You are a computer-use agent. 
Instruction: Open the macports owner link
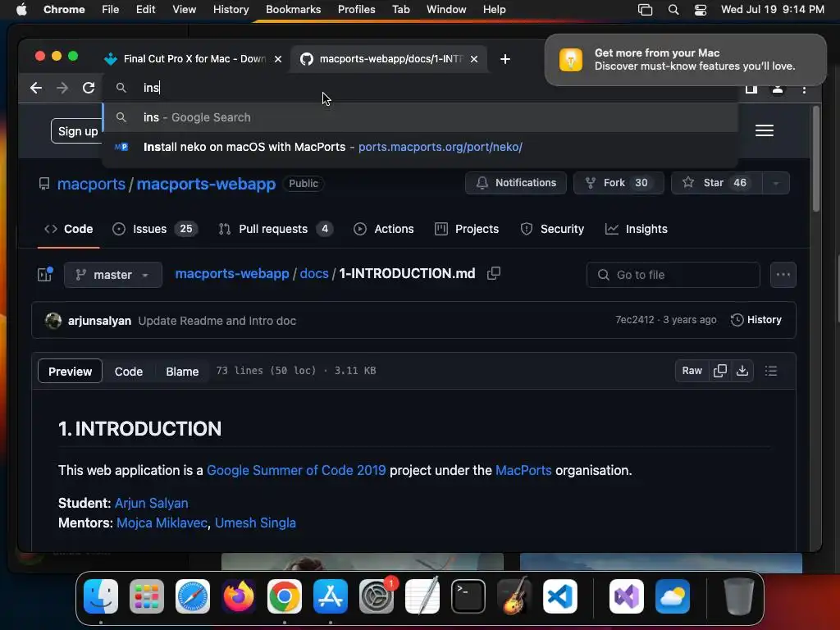pyautogui.click(x=91, y=184)
